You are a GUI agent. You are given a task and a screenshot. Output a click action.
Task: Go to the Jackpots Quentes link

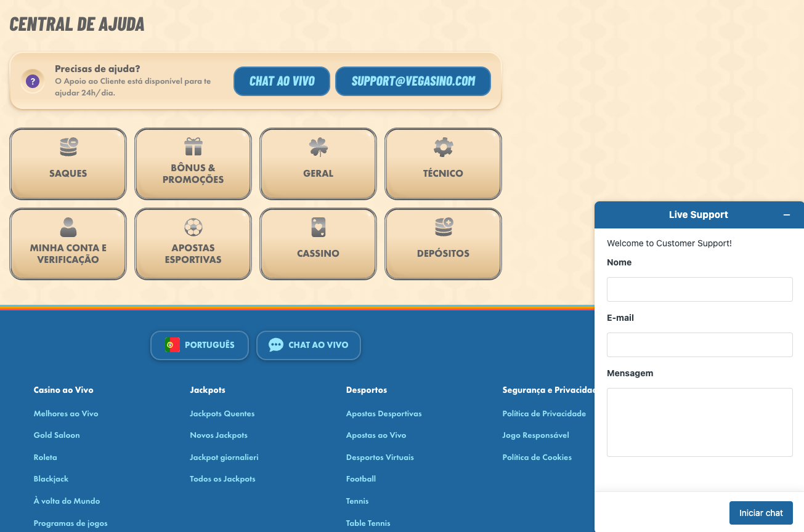pyautogui.click(x=222, y=414)
